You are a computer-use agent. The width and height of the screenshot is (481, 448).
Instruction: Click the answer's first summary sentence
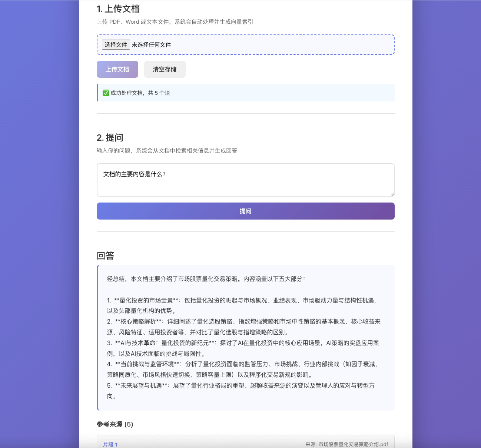click(x=206, y=279)
